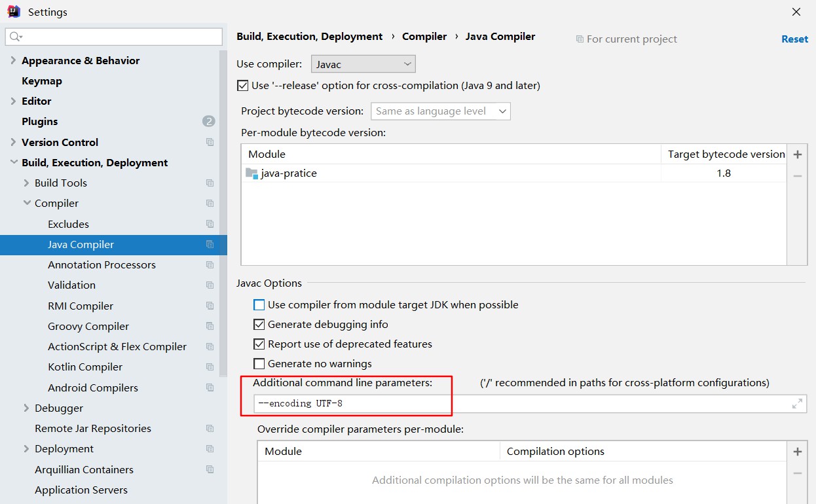This screenshot has width=816, height=504.
Task: Click the project-level icon next to Version Control
Action: [210, 142]
